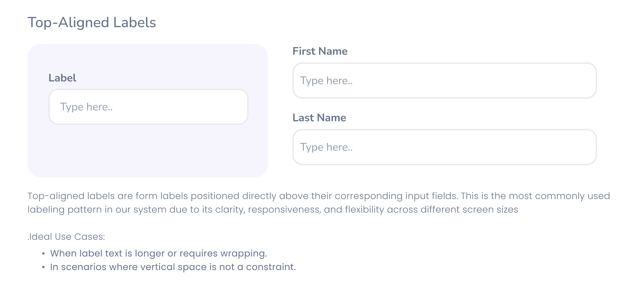Viewport: 644px width, 299px height.
Task: Click the description line starting "labeling pattern in"
Action: [273, 209]
